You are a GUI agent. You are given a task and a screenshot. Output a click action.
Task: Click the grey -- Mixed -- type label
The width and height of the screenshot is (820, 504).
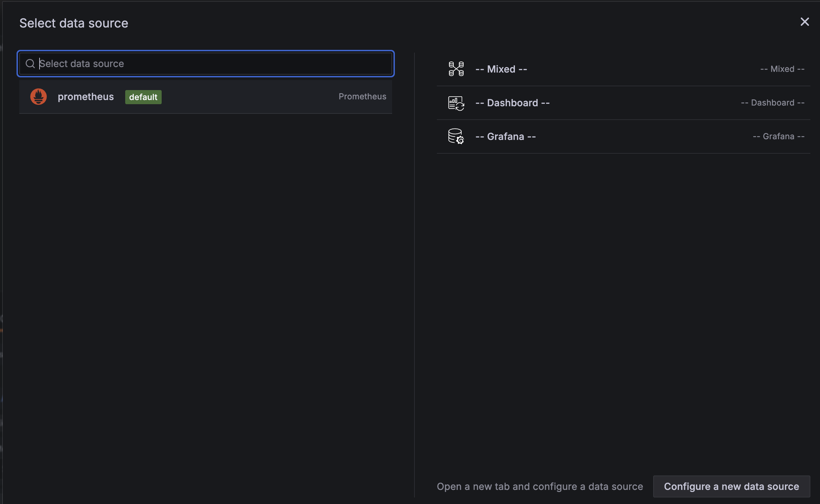[782, 69]
